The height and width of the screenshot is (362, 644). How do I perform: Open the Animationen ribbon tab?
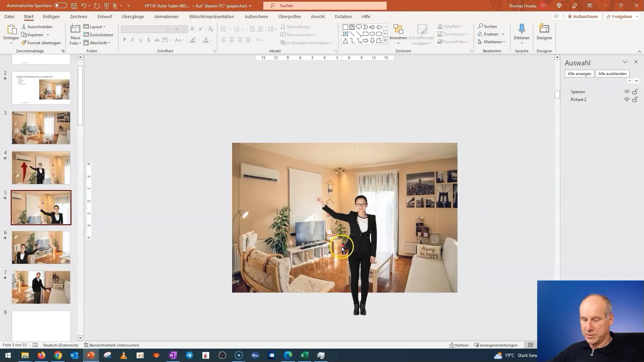[x=166, y=16]
